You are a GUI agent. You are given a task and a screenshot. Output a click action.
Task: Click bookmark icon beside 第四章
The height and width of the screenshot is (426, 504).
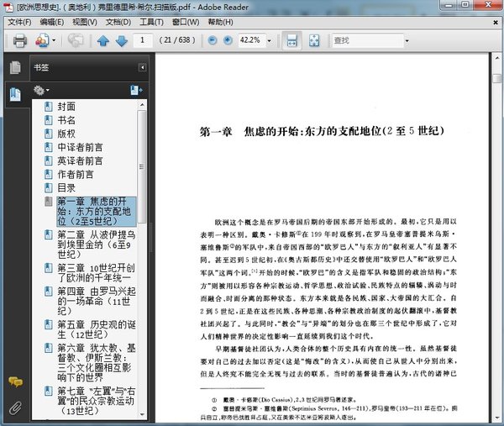pyautogui.click(x=49, y=292)
